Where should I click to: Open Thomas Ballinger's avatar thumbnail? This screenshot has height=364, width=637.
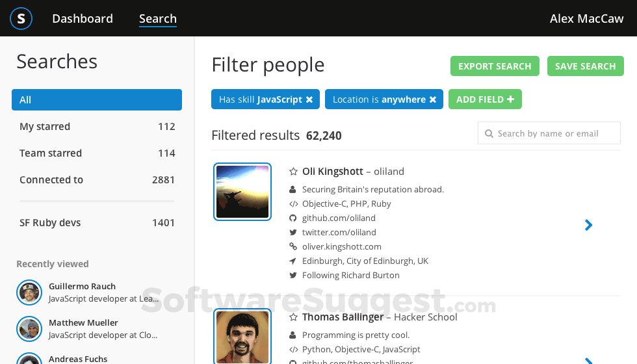tap(242, 337)
